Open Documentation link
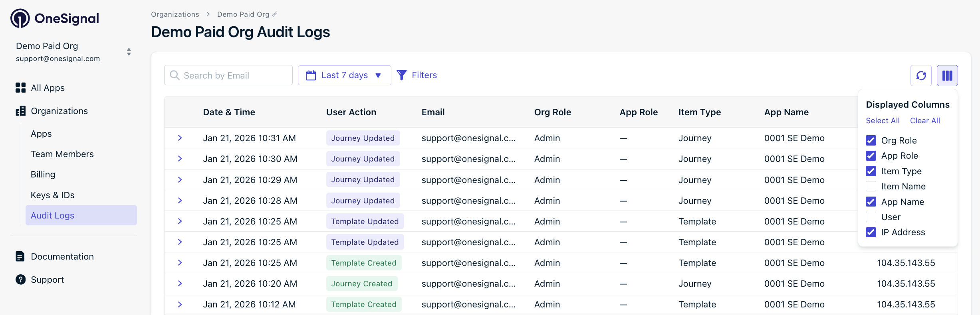 click(62, 256)
